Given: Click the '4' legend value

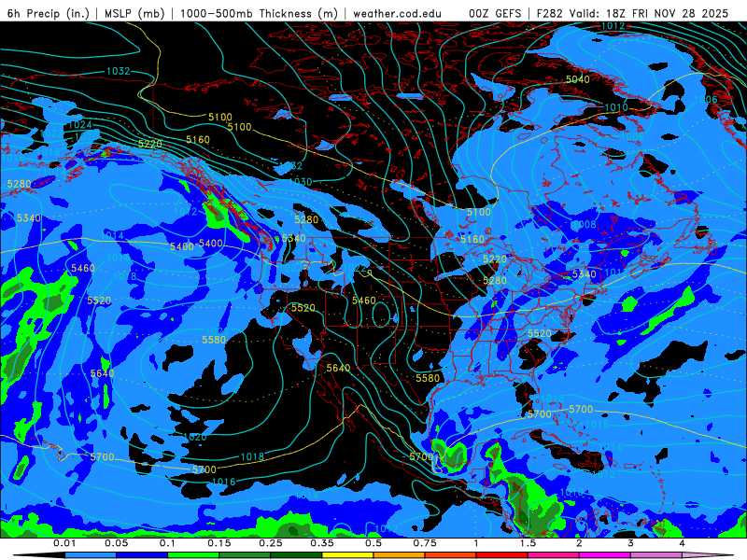Looking at the screenshot, I should pos(682,543).
